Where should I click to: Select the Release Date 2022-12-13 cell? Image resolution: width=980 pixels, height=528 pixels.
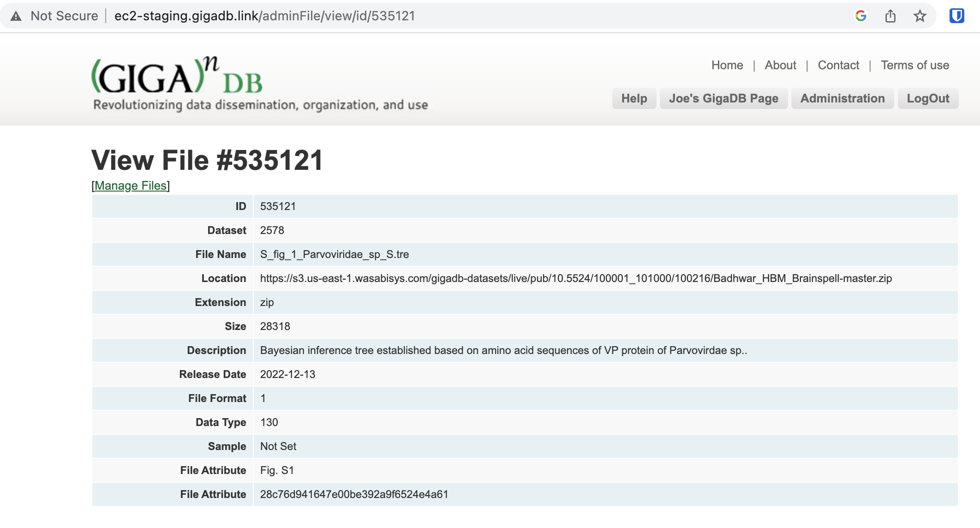click(x=288, y=374)
